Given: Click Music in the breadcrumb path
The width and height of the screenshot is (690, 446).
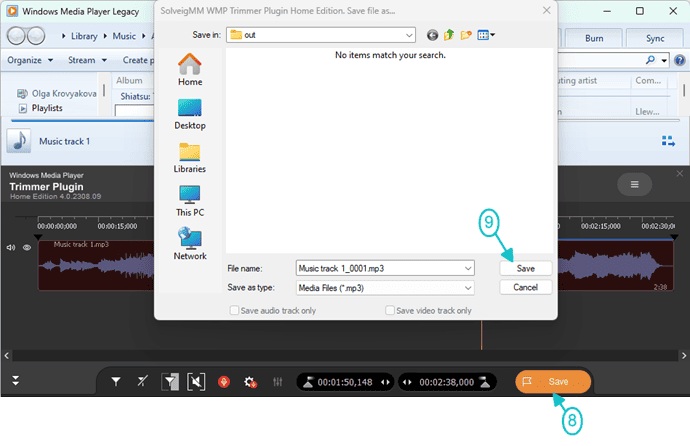Looking at the screenshot, I should coord(124,36).
